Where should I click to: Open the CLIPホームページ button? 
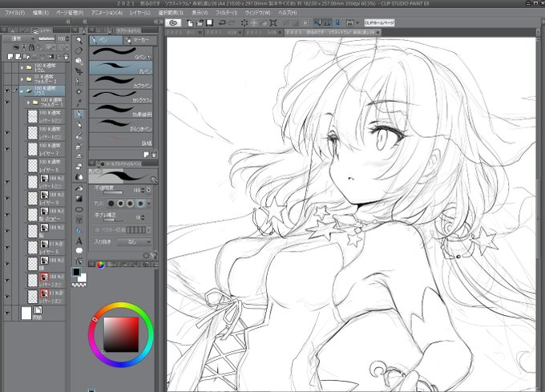tap(379, 23)
